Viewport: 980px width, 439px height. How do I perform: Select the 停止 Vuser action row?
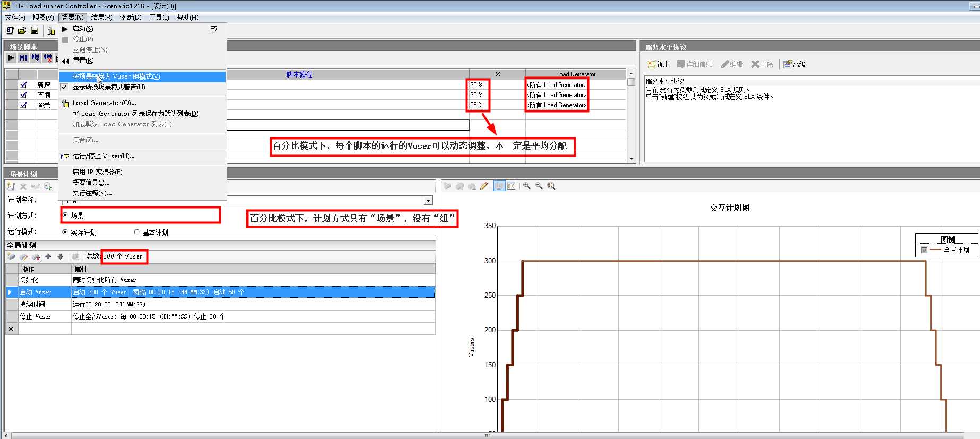tap(220, 316)
